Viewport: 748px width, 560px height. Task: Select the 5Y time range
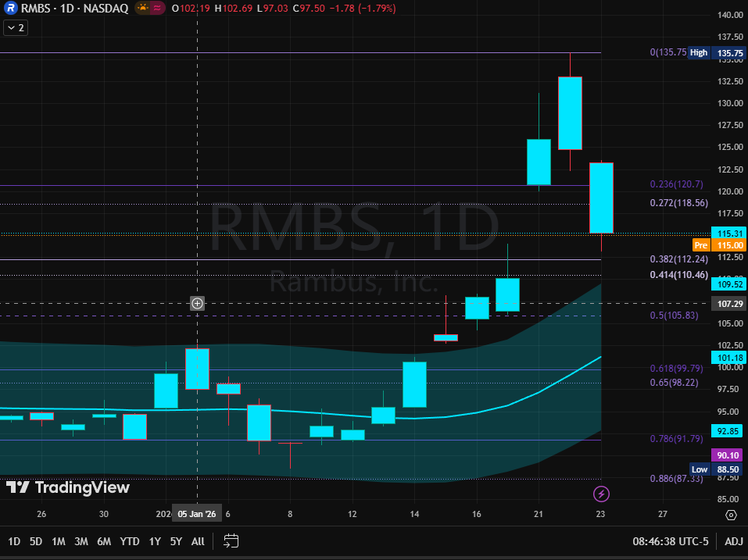[176, 541]
